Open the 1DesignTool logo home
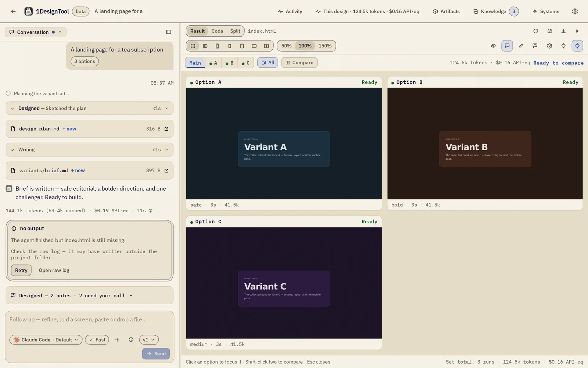Viewport: 588px width, 368px height. click(28, 11)
